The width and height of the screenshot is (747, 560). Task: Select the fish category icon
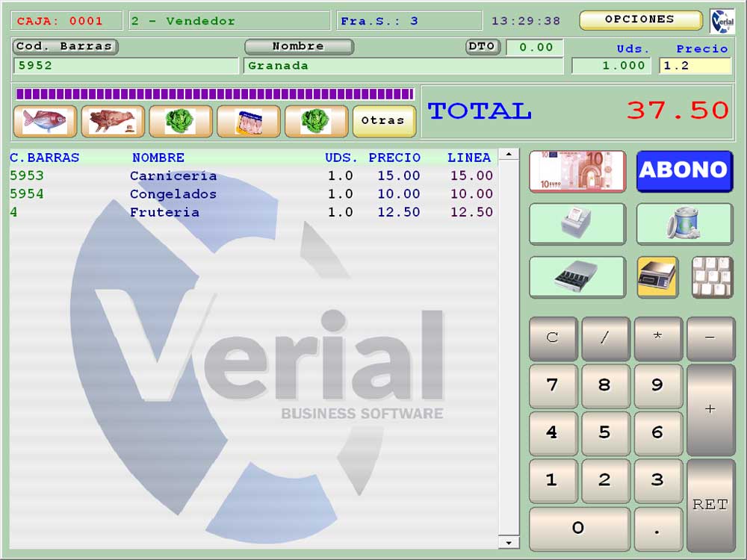pyautogui.click(x=45, y=121)
